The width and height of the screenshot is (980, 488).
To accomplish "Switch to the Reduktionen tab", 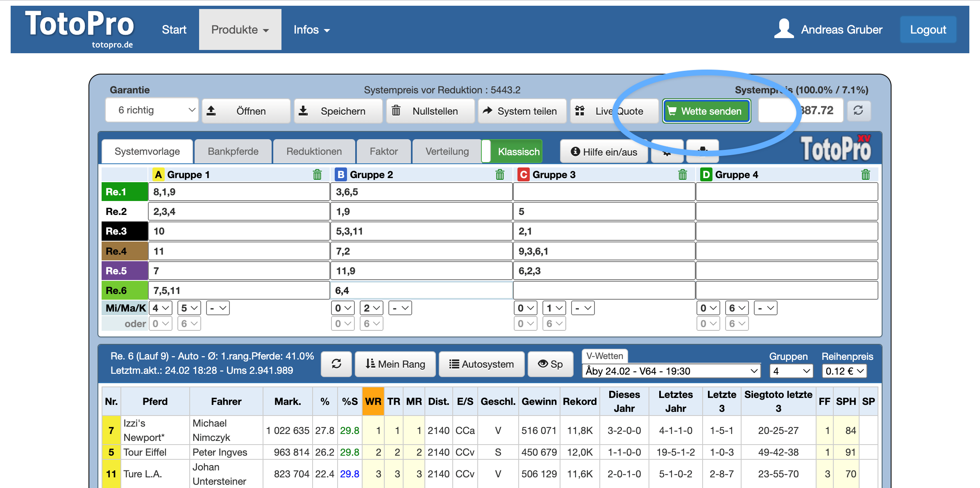I will [x=314, y=151].
